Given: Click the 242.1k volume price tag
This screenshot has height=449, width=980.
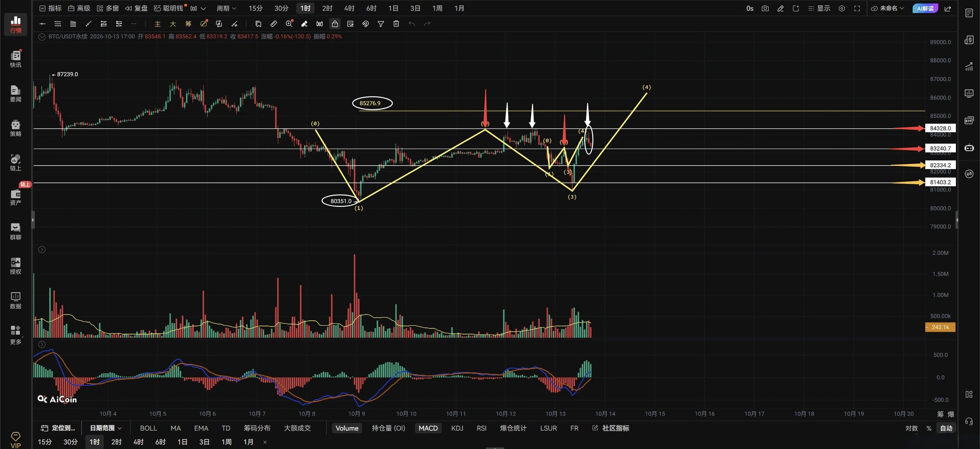Looking at the screenshot, I should pyautogui.click(x=940, y=327).
